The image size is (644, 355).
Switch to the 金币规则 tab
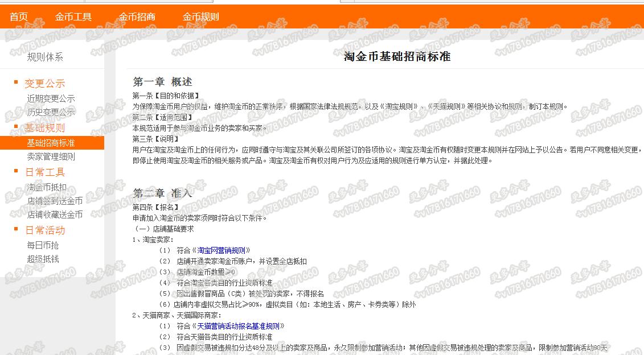[x=202, y=16]
